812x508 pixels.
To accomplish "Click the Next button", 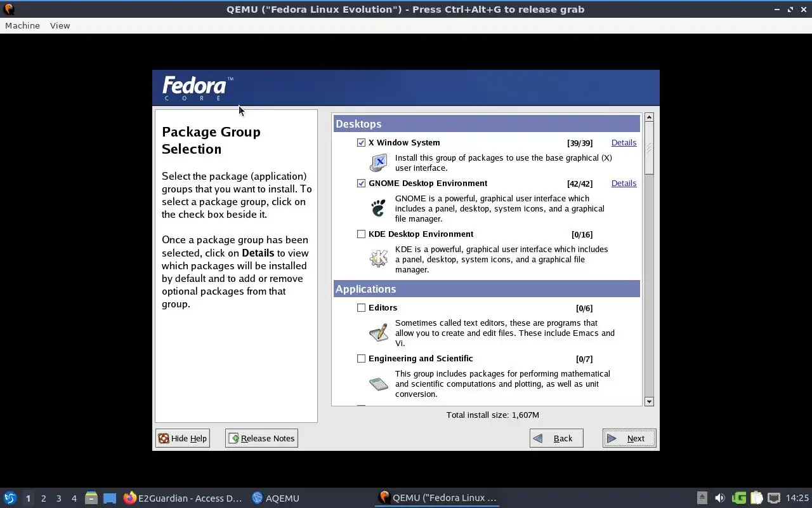I will [x=629, y=438].
